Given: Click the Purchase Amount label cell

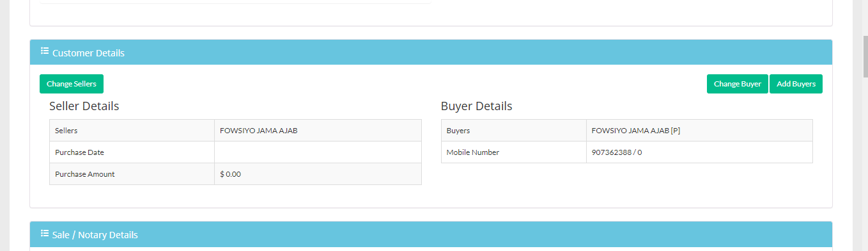Looking at the screenshot, I should point(132,174).
